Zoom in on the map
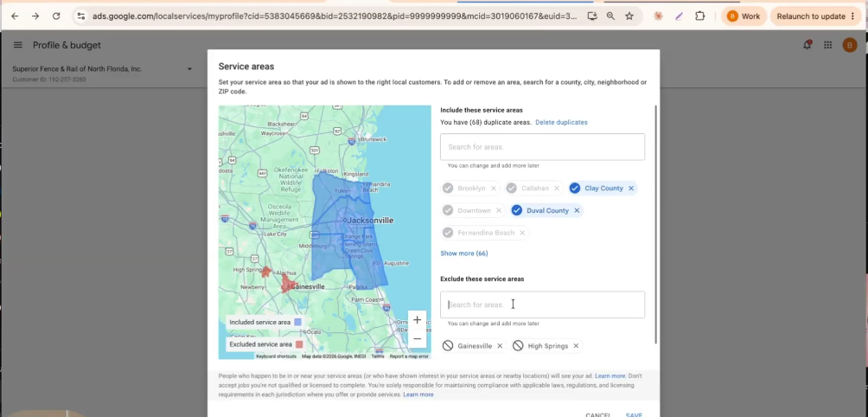This screenshot has height=417, width=868. pyautogui.click(x=418, y=319)
